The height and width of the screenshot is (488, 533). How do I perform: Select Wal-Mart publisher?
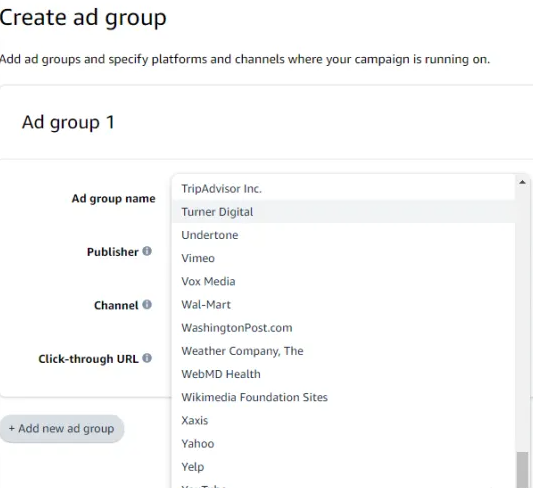point(344,304)
